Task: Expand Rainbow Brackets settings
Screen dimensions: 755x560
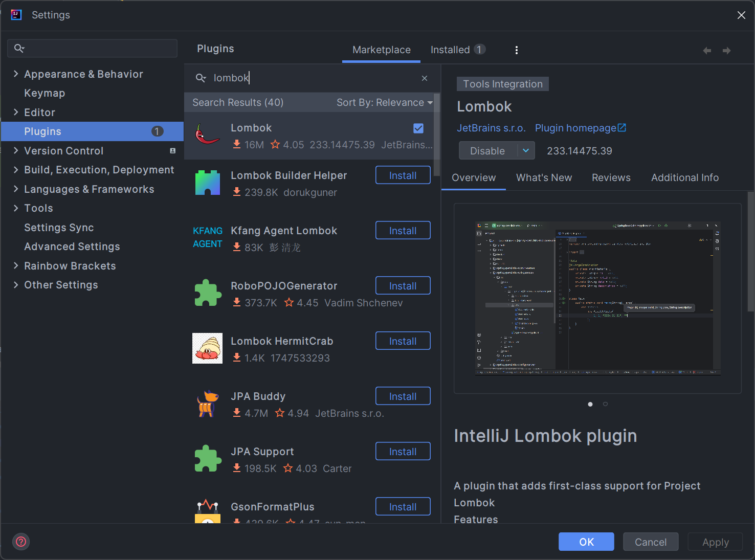Action: pyautogui.click(x=16, y=265)
